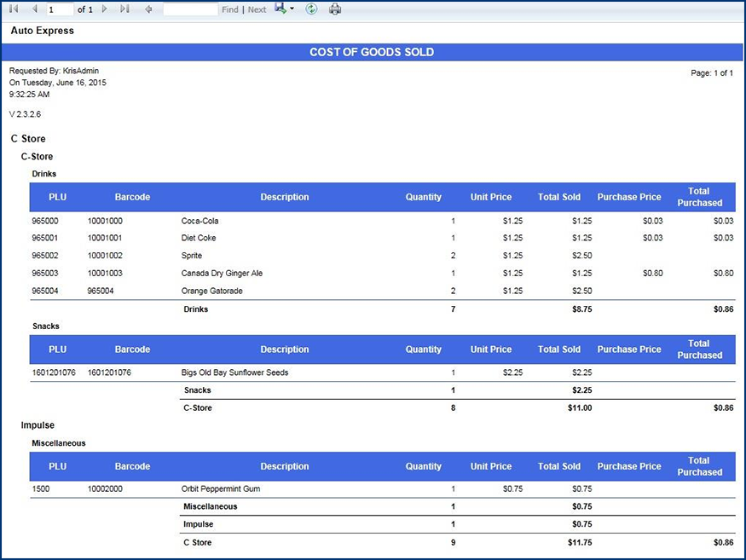
Task: Click the Barcode header in Snacks table
Action: pyautogui.click(x=132, y=349)
